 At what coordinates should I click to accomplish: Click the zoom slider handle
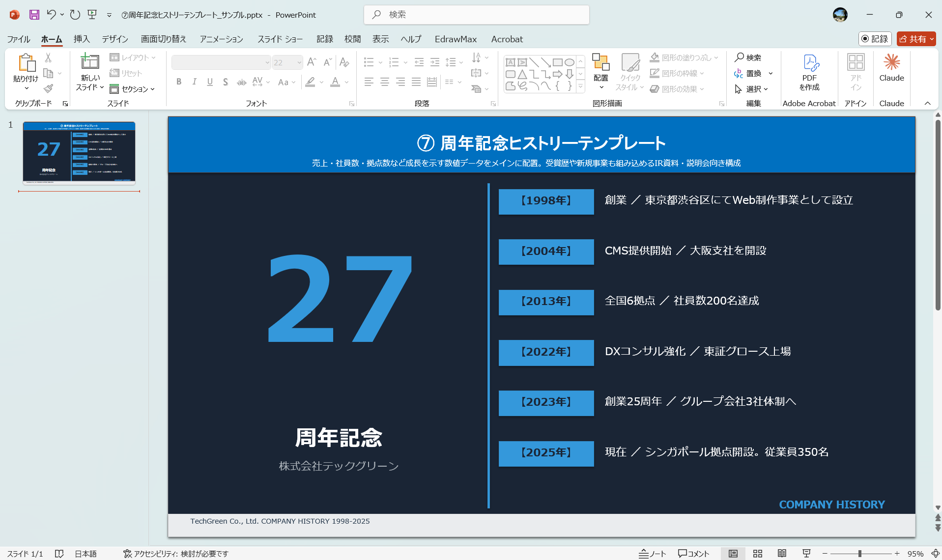click(860, 554)
